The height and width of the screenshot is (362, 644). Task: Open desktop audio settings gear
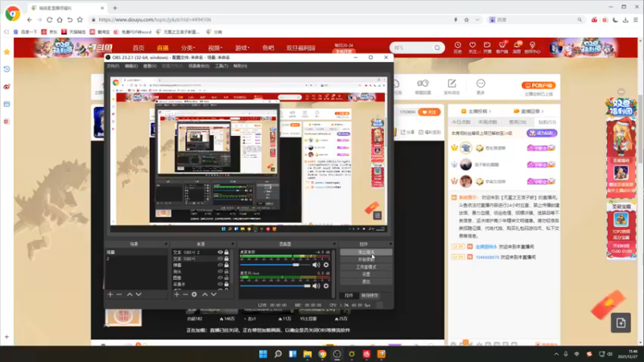click(326, 265)
